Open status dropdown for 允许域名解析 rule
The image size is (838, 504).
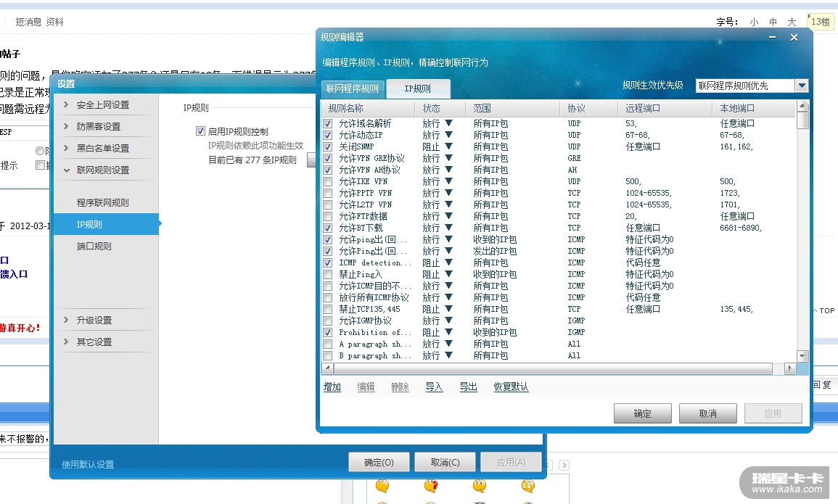(448, 123)
